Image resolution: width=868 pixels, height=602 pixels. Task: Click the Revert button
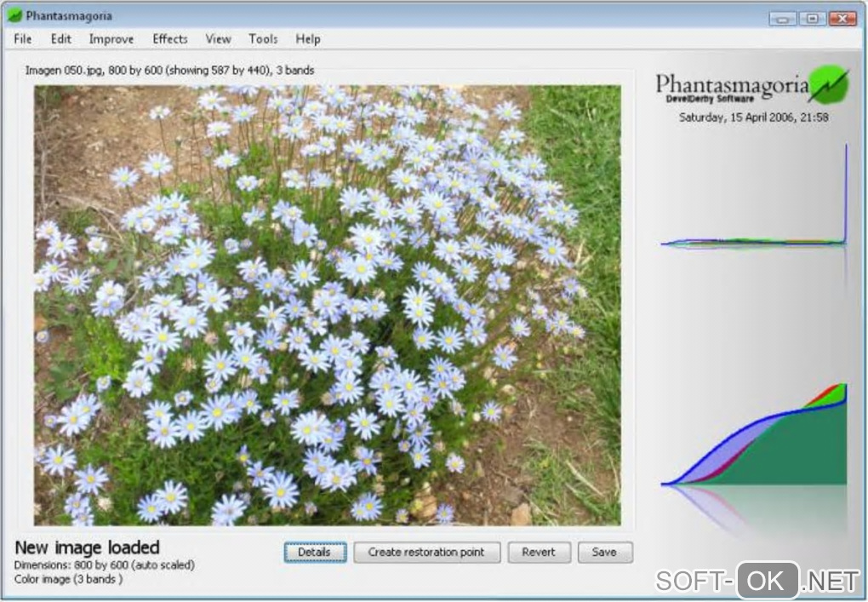click(x=539, y=552)
